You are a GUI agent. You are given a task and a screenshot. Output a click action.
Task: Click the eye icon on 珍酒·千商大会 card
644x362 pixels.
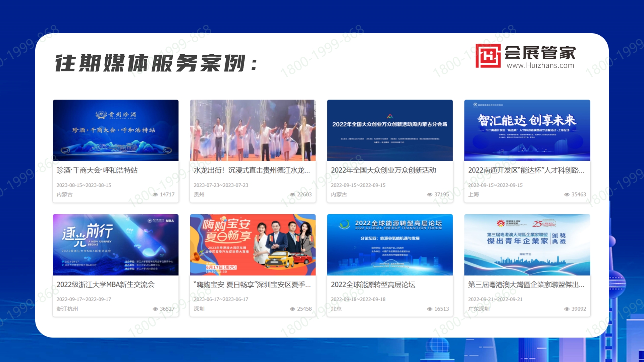click(155, 194)
